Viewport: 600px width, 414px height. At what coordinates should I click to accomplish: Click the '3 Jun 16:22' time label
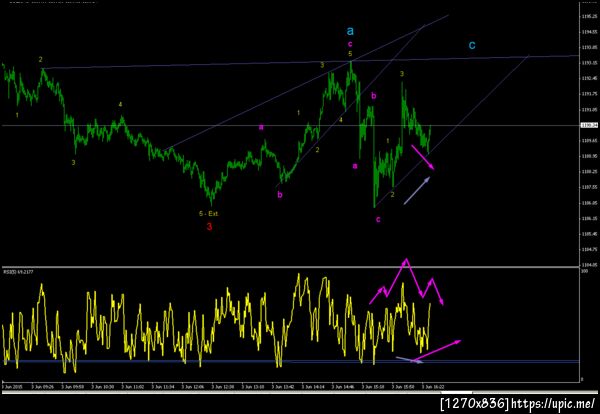point(434,387)
